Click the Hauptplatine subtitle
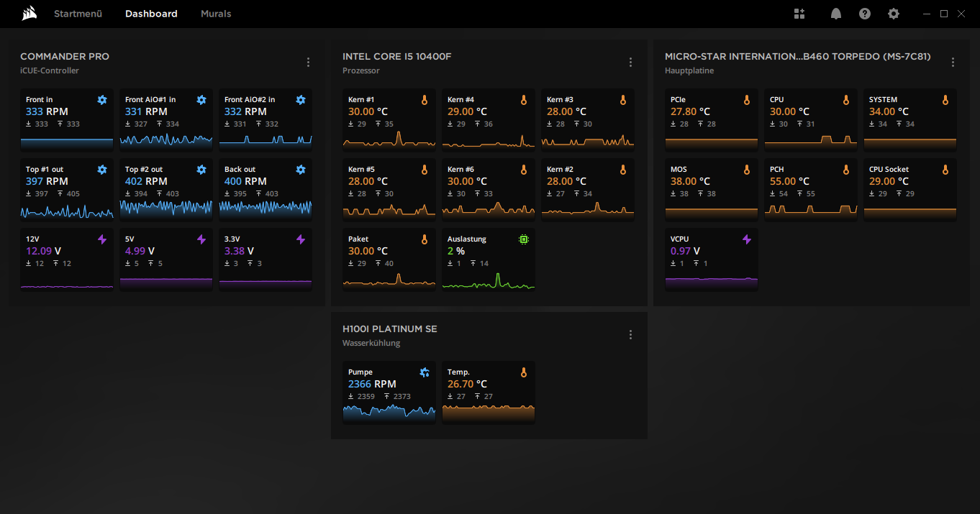The width and height of the screenshot is (980, 514). coord(689,70)
